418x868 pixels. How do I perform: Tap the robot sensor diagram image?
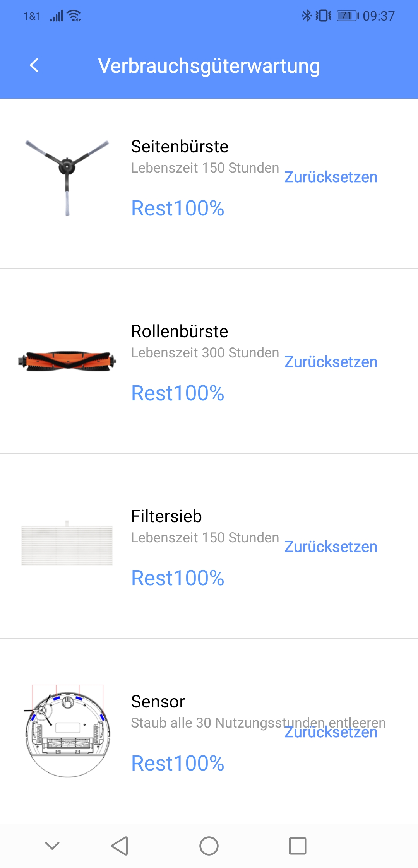[x=67, y=731]
